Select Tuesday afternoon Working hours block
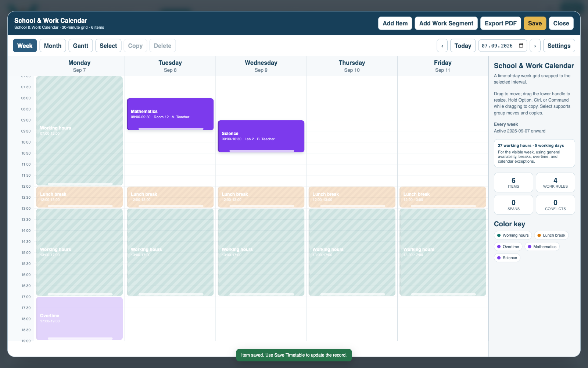This screenshot has width=588, height=368. pos(170,252)
